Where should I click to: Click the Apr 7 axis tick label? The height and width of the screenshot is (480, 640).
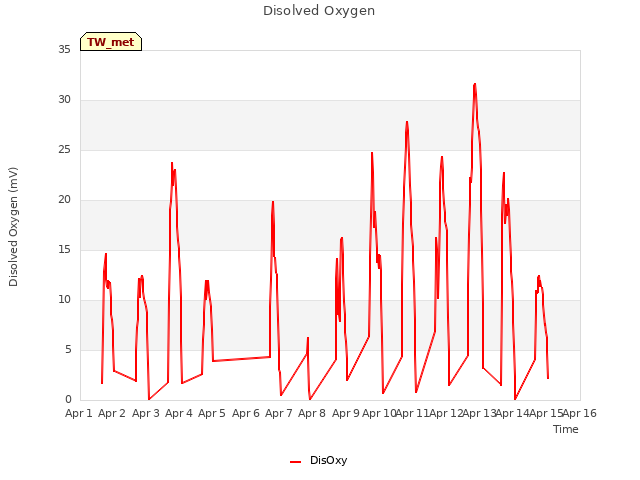[x=279, y=413]
